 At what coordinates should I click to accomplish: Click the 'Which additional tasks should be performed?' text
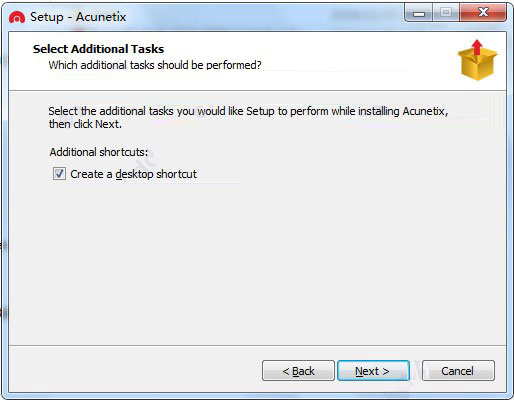(x=155, y=65)
